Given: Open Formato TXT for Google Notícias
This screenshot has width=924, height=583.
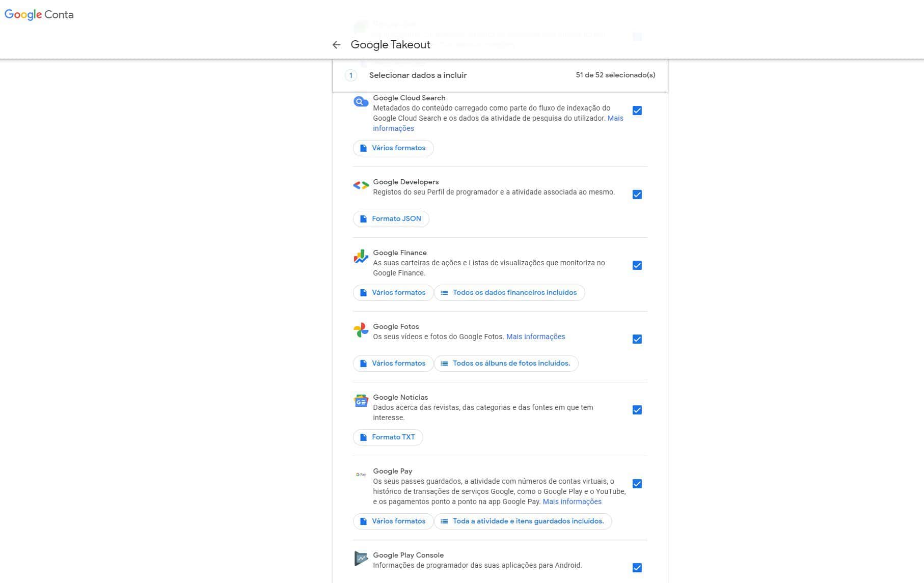Looking at the screenshot, I should click(388, 437).
